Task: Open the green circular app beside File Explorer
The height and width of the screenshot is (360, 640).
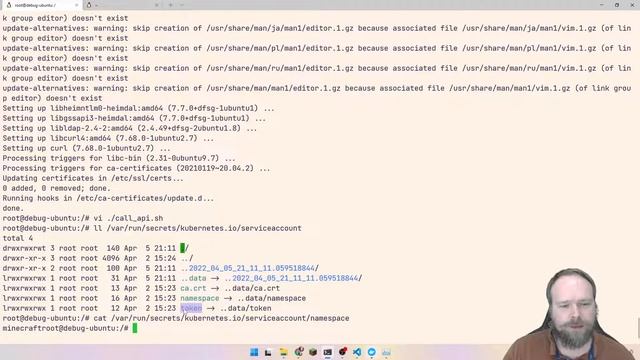Action: [x=298, y=352]
